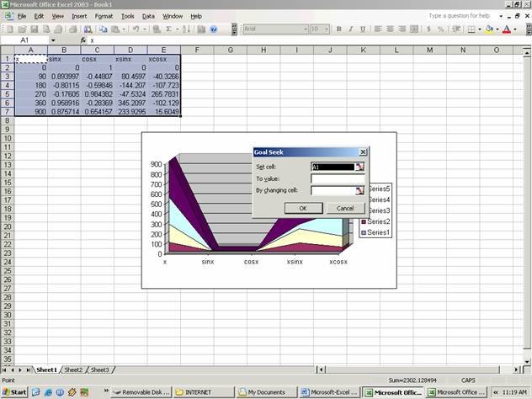Click the Copy toolbar icon
532x399 pixels.
(103, 29)
